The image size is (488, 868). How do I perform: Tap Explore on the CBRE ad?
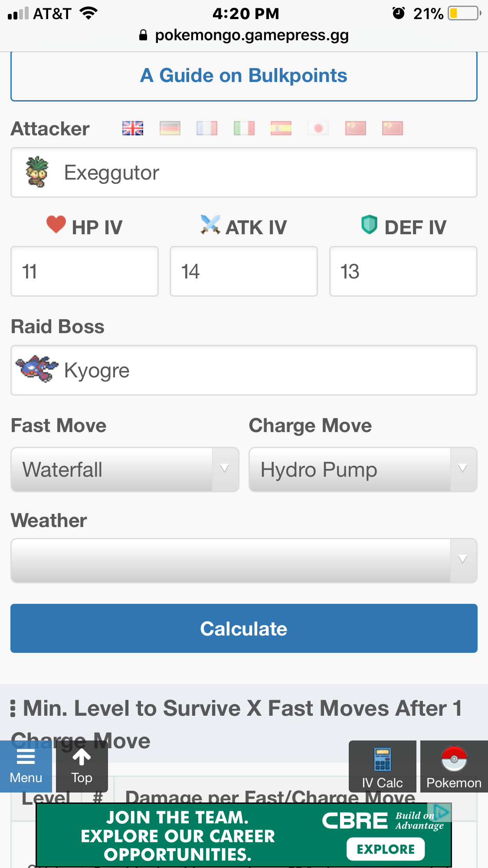[x=386, y=849]
